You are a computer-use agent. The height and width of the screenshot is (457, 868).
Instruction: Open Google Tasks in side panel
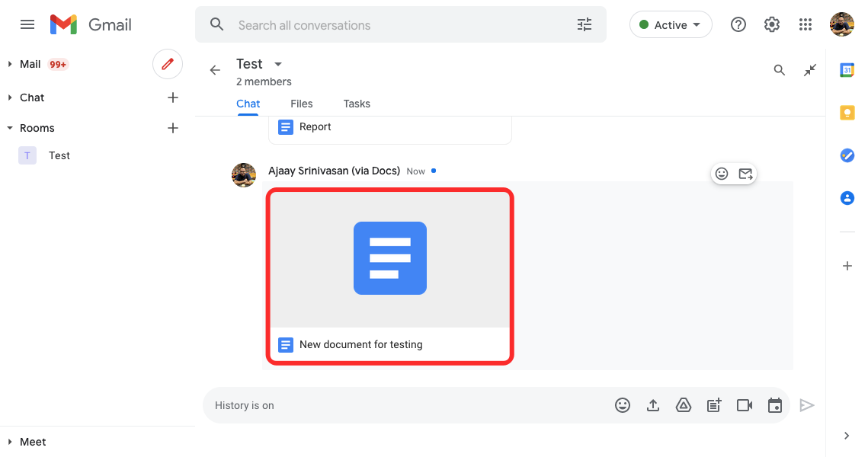coord(847,155)
